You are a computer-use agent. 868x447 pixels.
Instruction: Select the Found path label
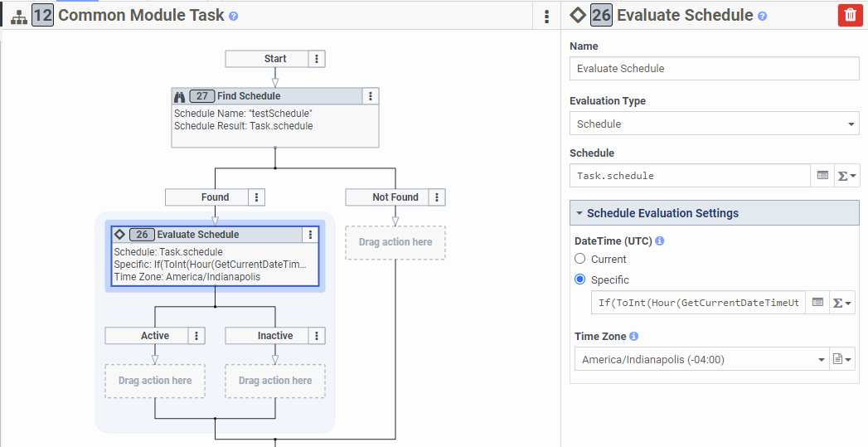point(215,197)
